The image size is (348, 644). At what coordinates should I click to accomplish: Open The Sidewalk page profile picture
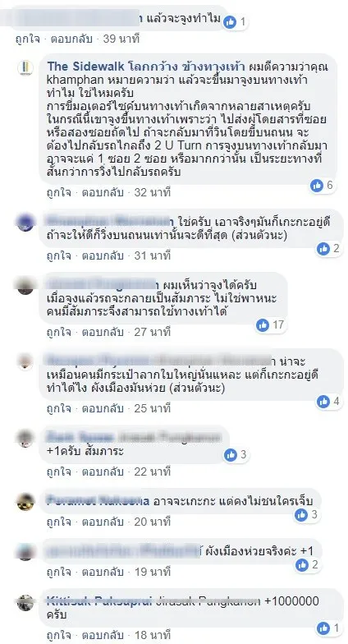point(25,67)
